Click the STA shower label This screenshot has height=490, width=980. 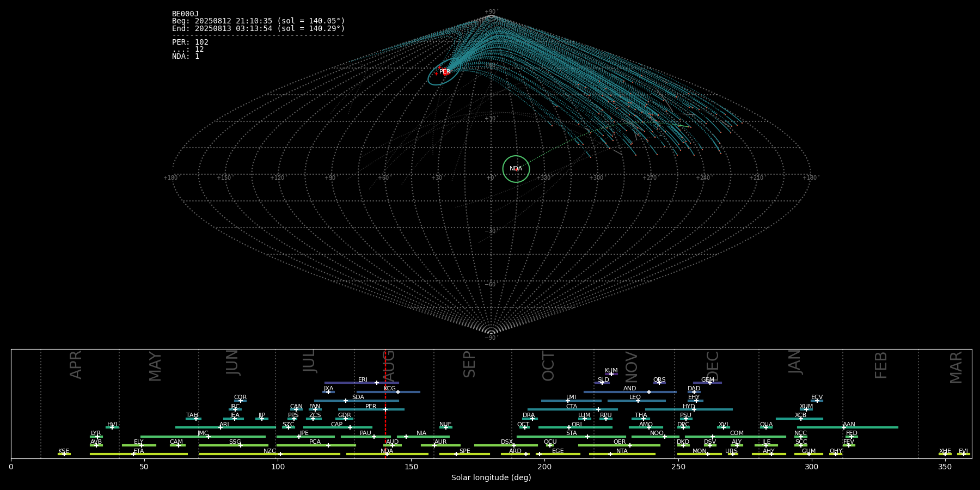pyautogui.click(x=571, y=433)
